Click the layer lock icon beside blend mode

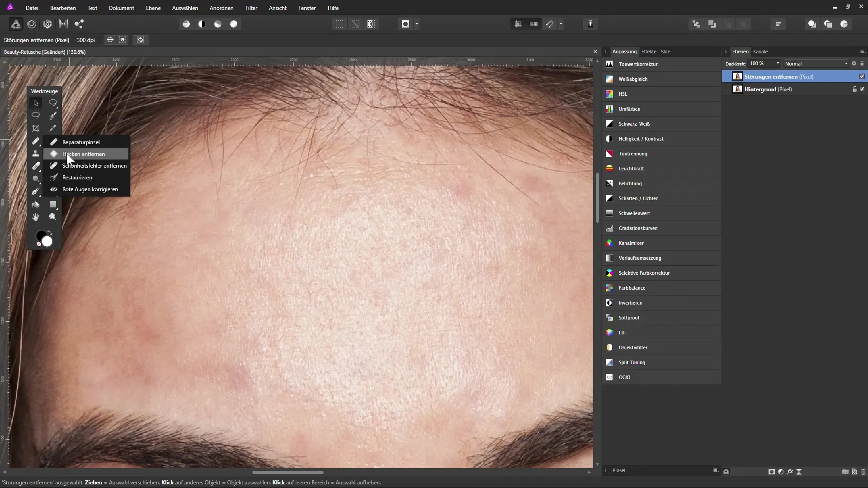point(862,64)
